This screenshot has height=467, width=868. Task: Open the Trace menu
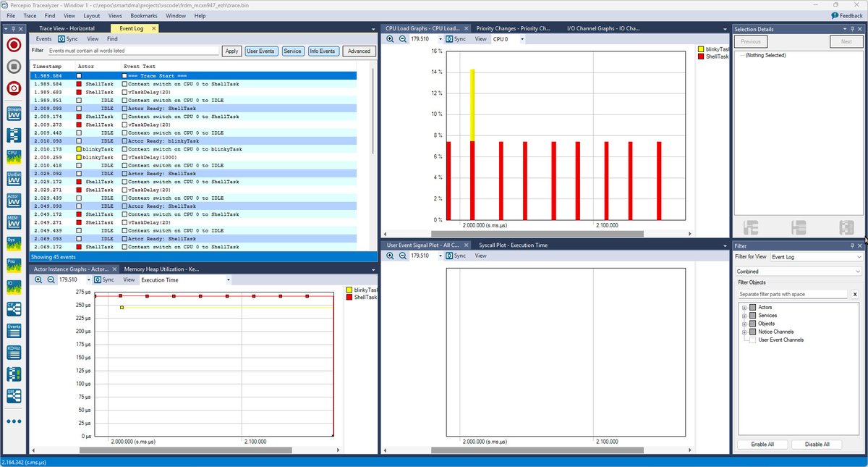click(x=30, y=15)
